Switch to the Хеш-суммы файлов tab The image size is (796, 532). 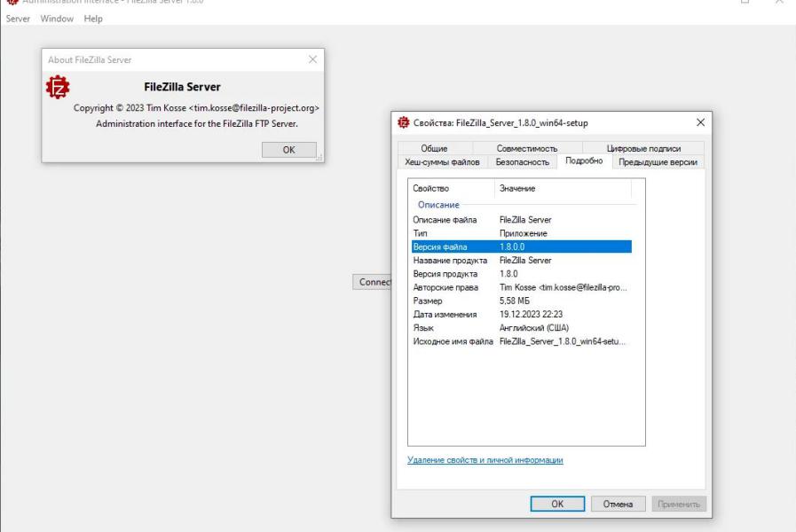pos(442,161)
